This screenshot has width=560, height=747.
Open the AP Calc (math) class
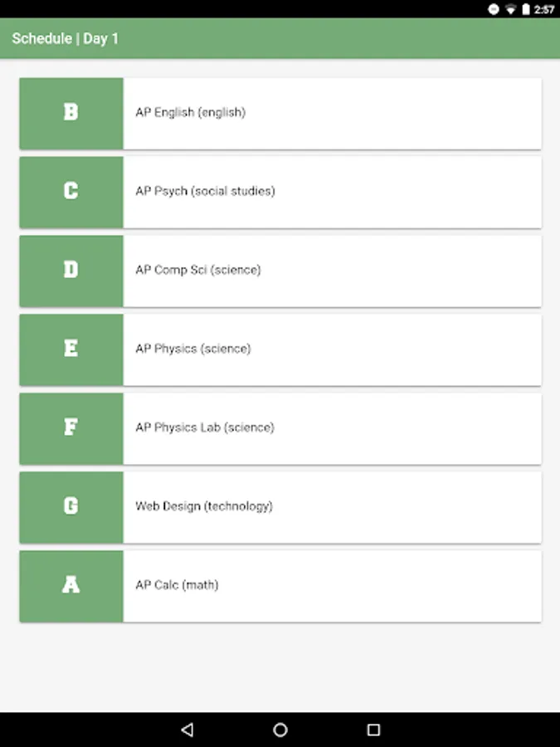pos(332,585)
